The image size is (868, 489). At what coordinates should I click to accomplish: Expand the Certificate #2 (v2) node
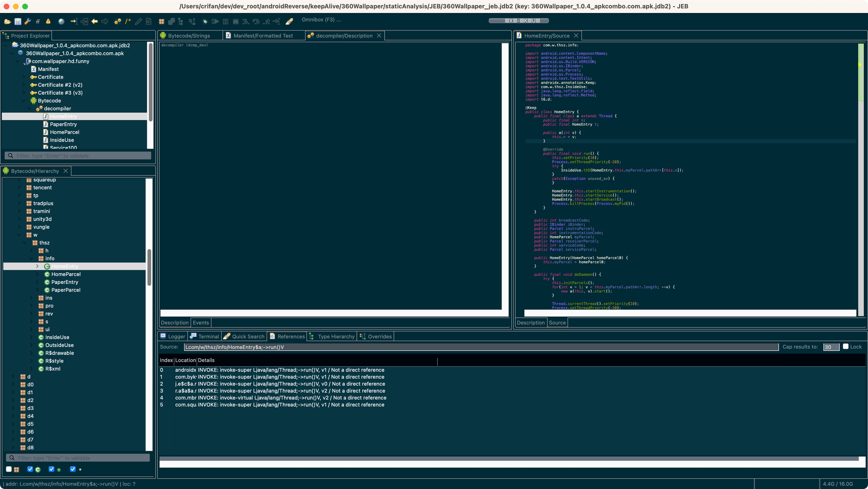click(x=23, y=85)
